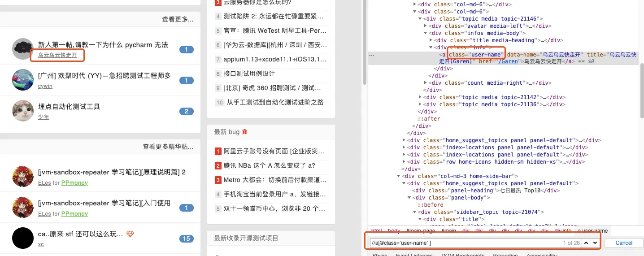
Task: Open ELes avatar beside 原理说明篇 post
Action: click(23, 177)
